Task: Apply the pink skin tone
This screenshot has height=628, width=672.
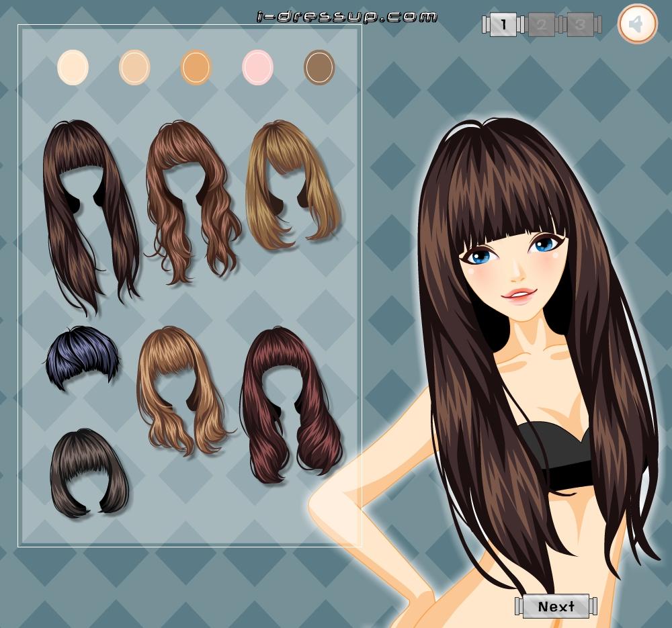Action: point(257,68)
